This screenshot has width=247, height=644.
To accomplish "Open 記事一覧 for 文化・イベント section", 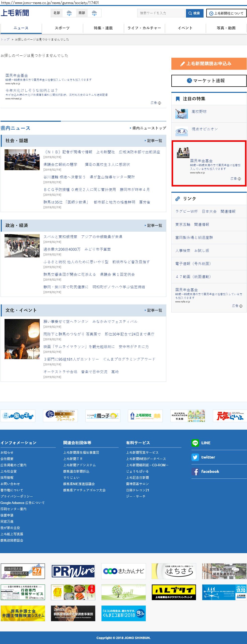I will 153,310.
